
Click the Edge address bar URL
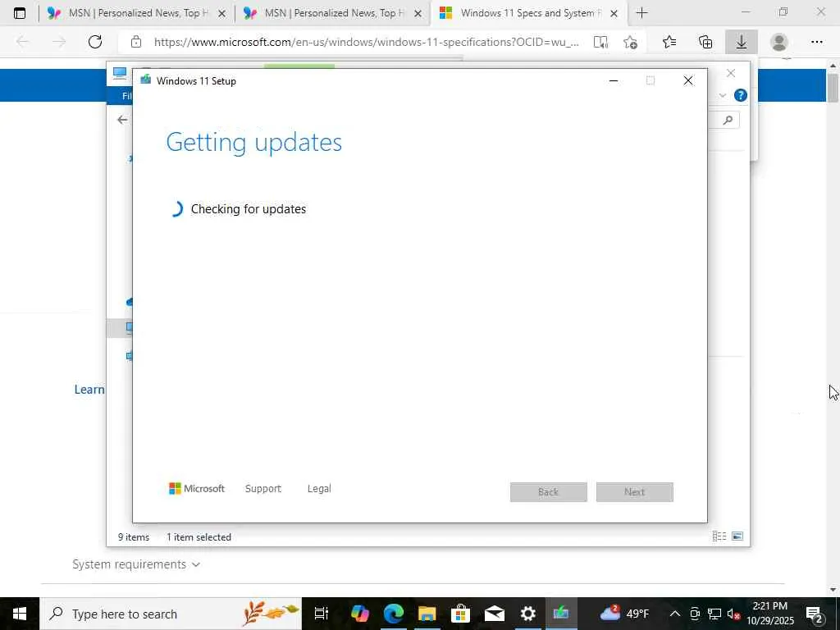367,42
